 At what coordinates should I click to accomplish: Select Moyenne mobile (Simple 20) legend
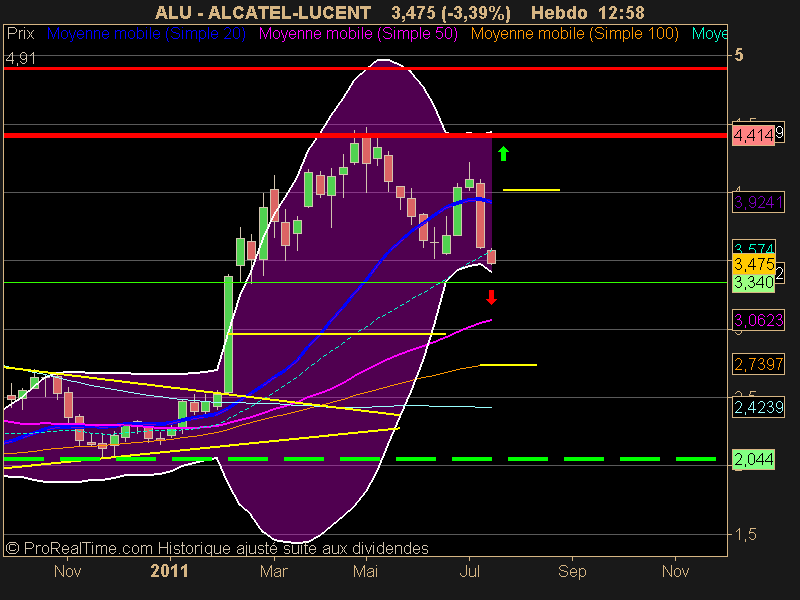(x=146, y=34)
